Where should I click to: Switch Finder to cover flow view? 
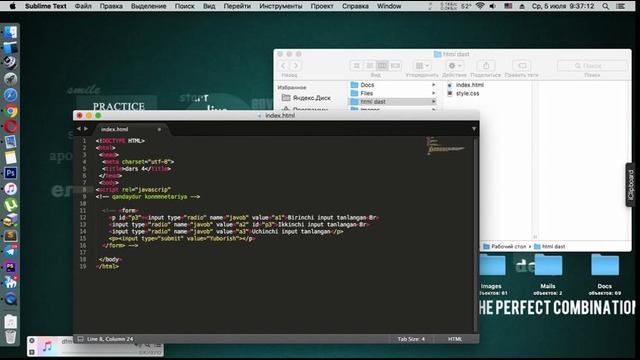coord(395,65)
